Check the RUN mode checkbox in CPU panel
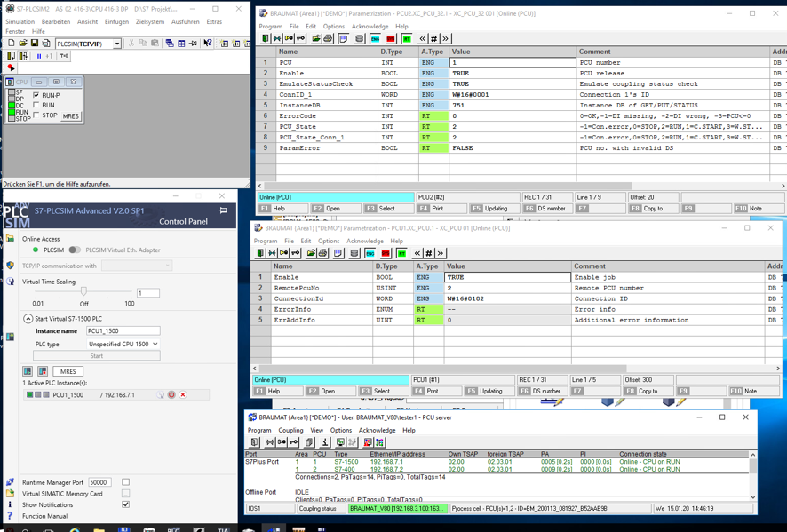This screenshot has width=787, height=532. coord(36,105)
